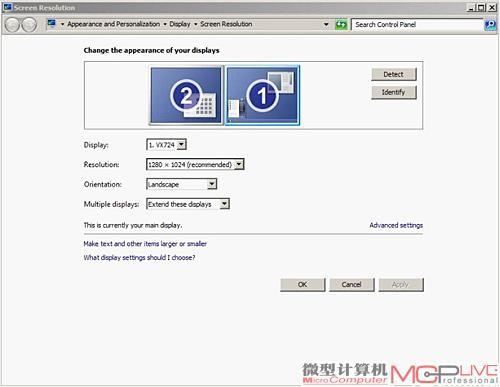Click 'Change the appearance of your displays' heading
The width and height of the screenshot is (500, 387).
click(x=151, y=50)
